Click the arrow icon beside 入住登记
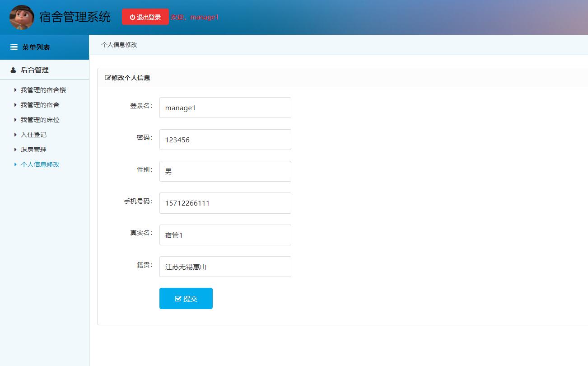588x366 pixels. [x=16, y=135]
